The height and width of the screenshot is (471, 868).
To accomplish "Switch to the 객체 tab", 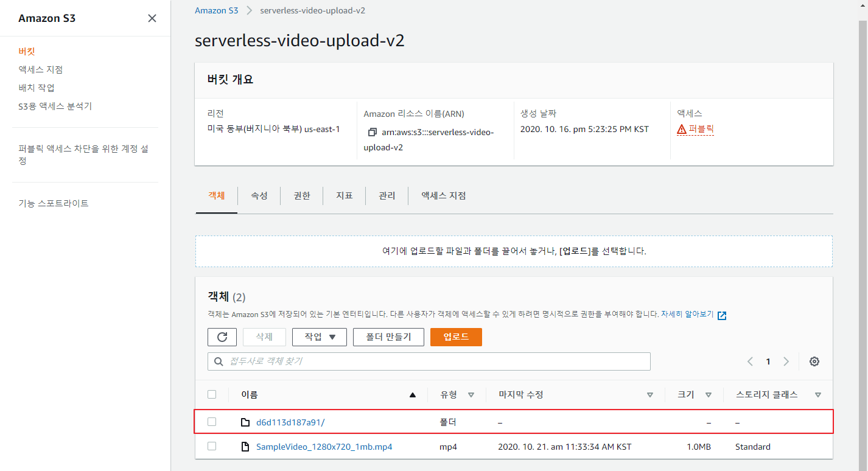I will tap(217, 196).
